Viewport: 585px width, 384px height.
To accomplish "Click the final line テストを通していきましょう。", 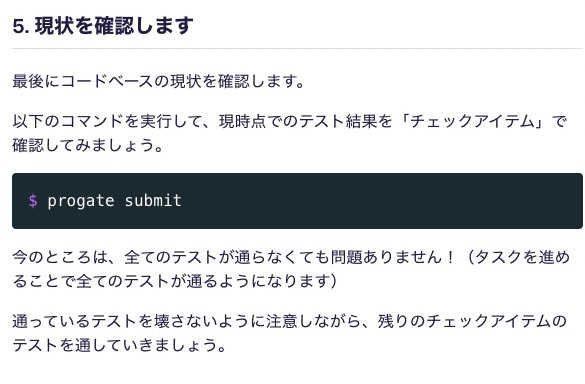I will click(x=119, y=345).
